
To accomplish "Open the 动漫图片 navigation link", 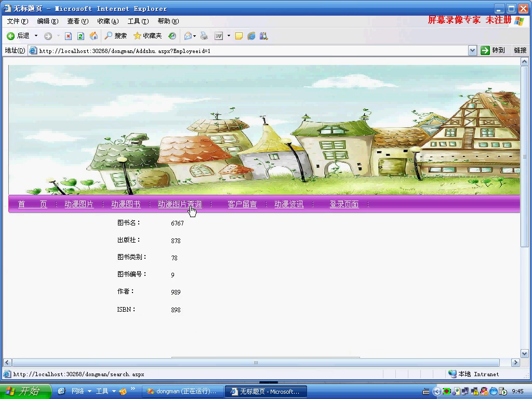I will coord(79,204).
